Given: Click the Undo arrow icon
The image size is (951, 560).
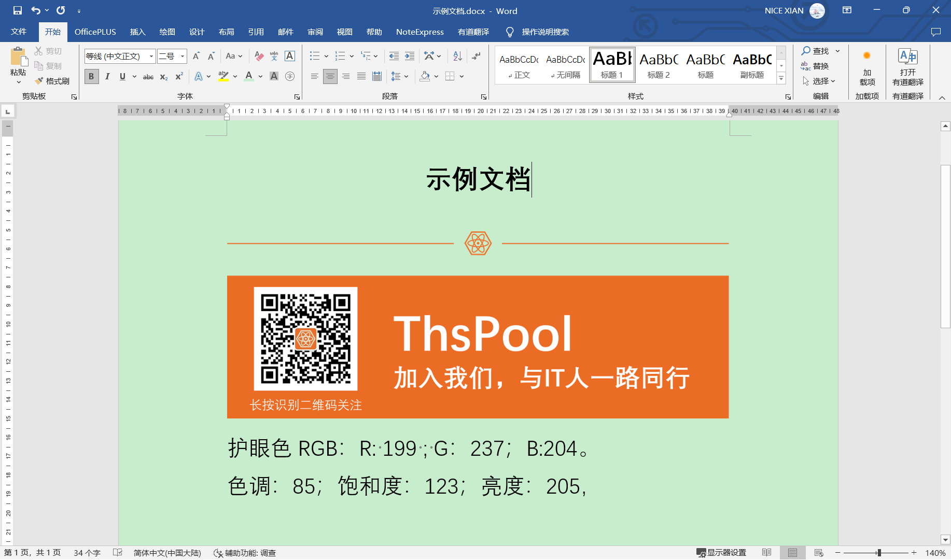Looking at the screenshot, I should point(36,10).
